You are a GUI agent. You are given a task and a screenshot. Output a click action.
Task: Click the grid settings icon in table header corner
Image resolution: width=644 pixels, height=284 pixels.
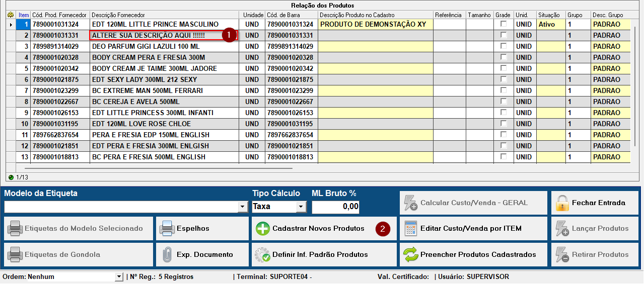tap(11, 15)
